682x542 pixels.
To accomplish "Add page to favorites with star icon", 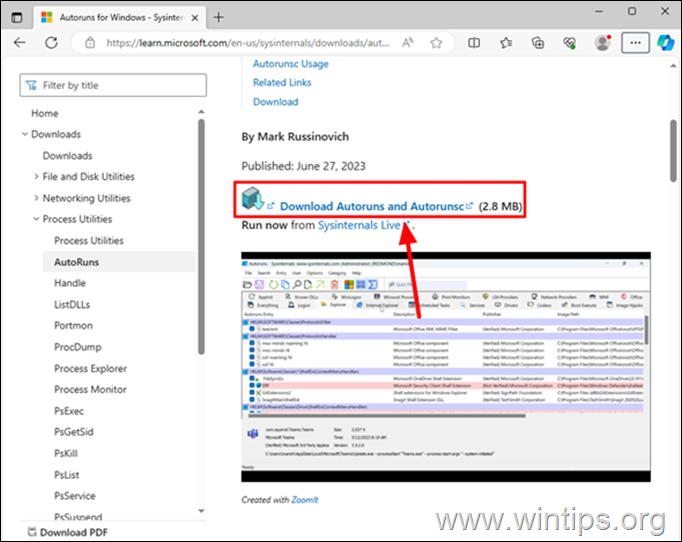I will point(436,43).
